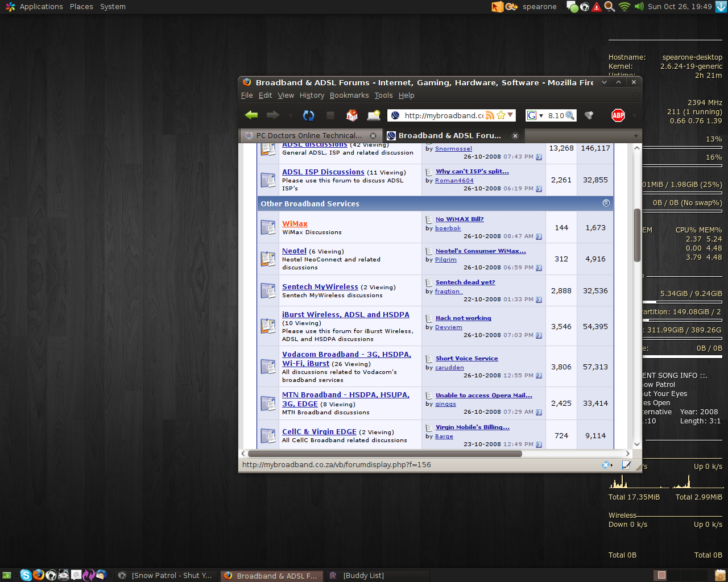
Task: Open the Sentech MyWireless forum link
Action: (320, 287)
